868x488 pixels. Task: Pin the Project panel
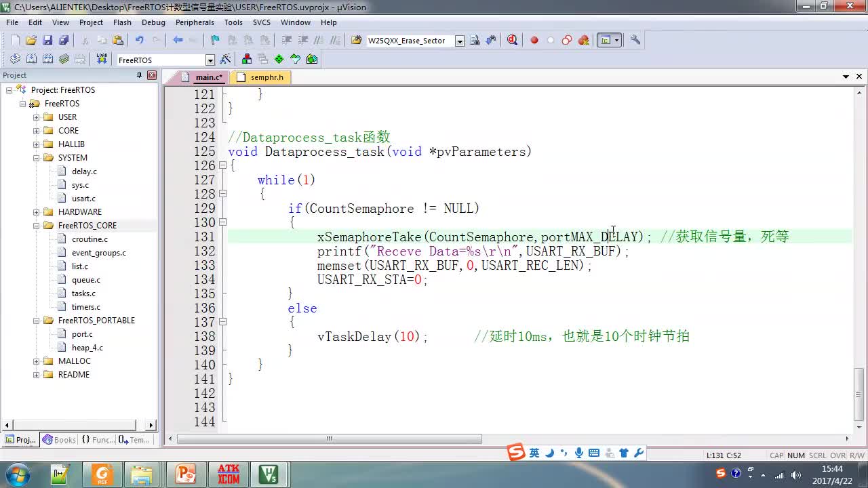pos(139,75)
